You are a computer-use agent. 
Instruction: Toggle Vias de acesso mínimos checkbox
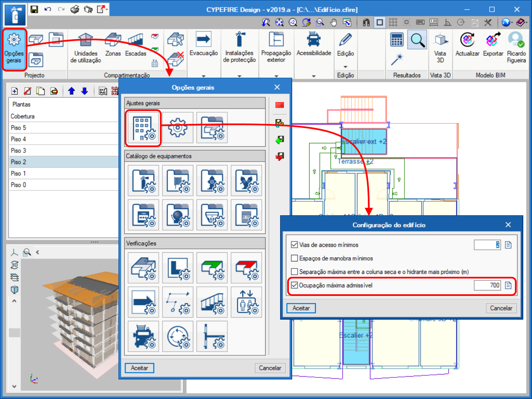(x=295, y=245)
